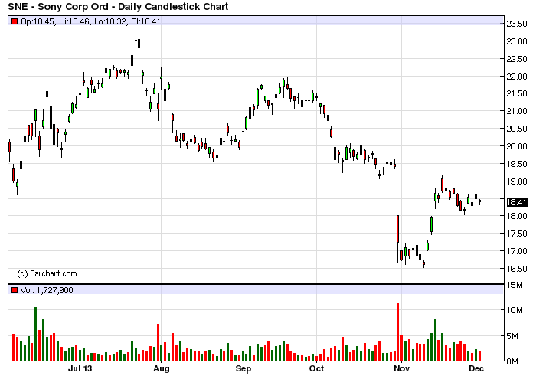536x392 pixels.
Task: Click the 0M volume axis label
Action: coord(511,361)
